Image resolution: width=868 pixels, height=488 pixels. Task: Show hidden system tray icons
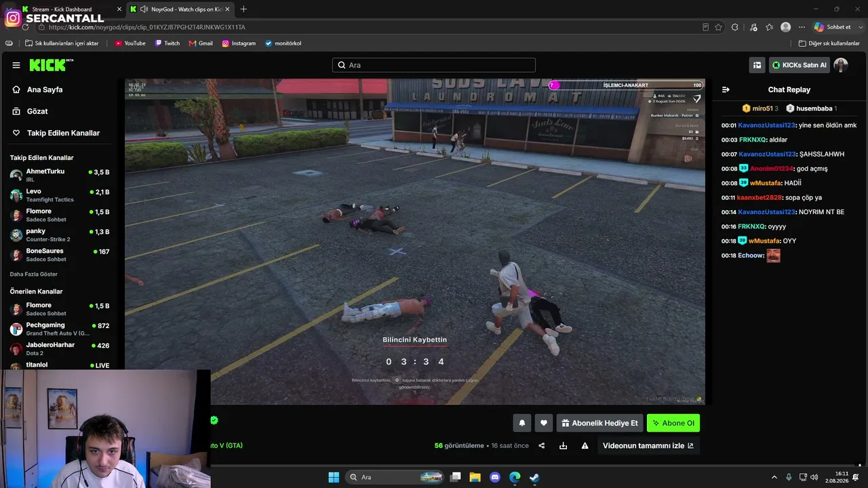coord(774,477)
